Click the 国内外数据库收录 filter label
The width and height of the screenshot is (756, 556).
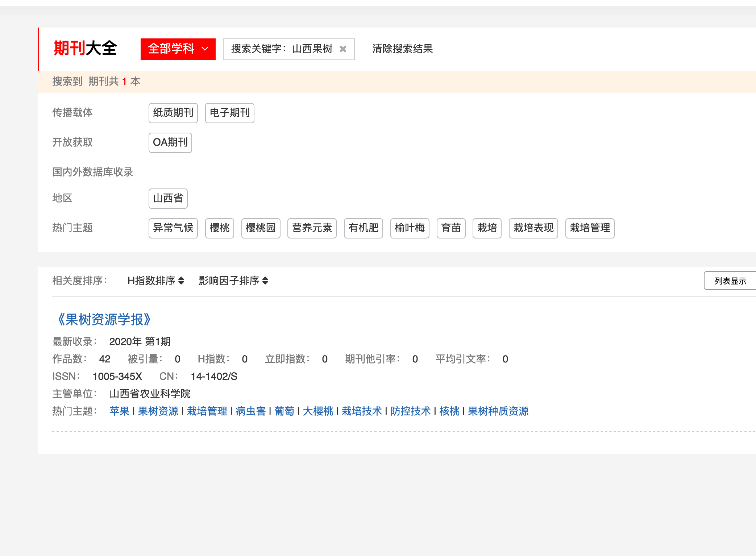tap(93, 172)
